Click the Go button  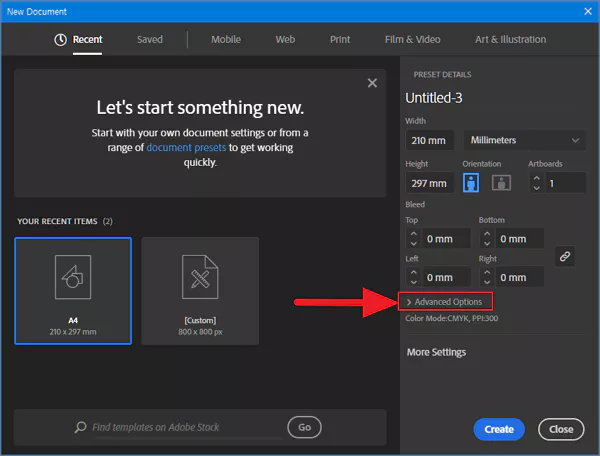coord(304,427)
